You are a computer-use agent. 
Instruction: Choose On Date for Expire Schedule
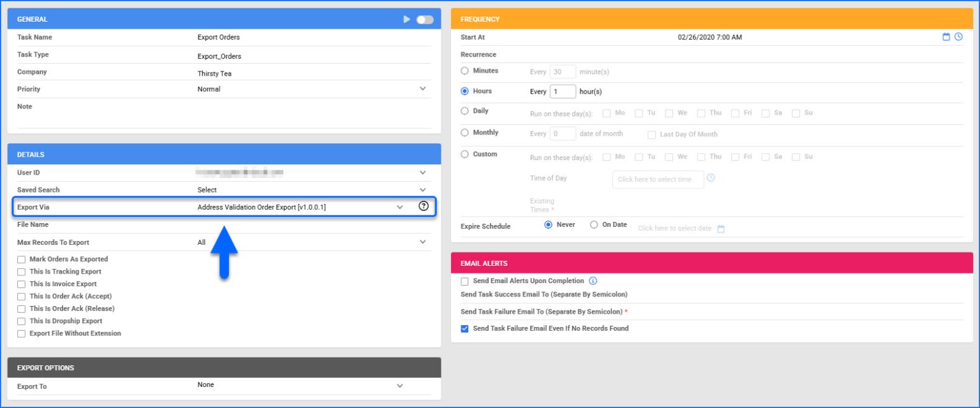point(596,225)
